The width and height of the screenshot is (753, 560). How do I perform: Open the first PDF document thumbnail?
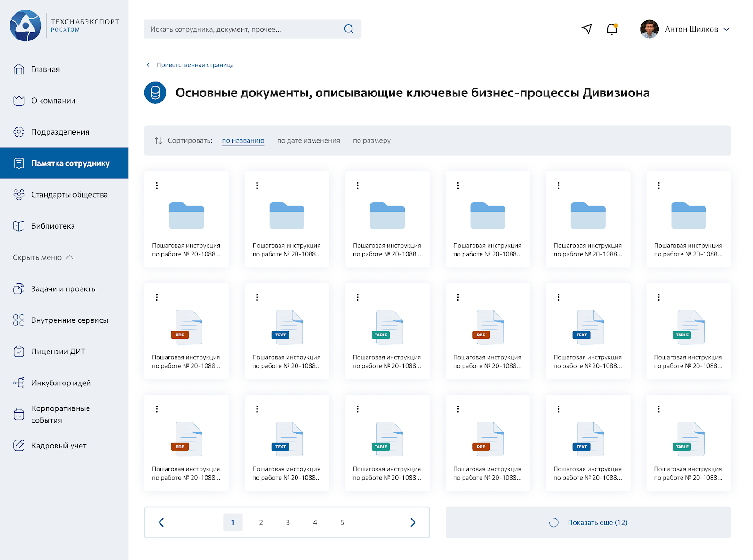coord(187,327)
